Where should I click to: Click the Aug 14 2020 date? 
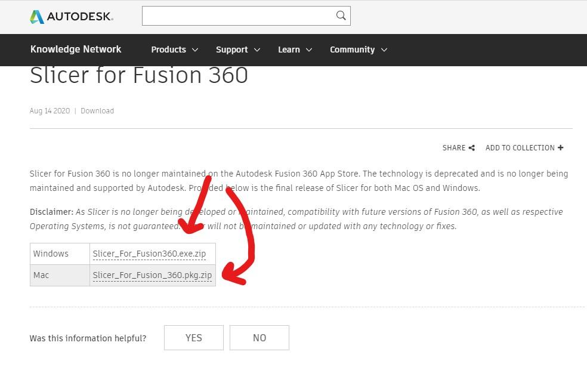[x=50, y=111]
